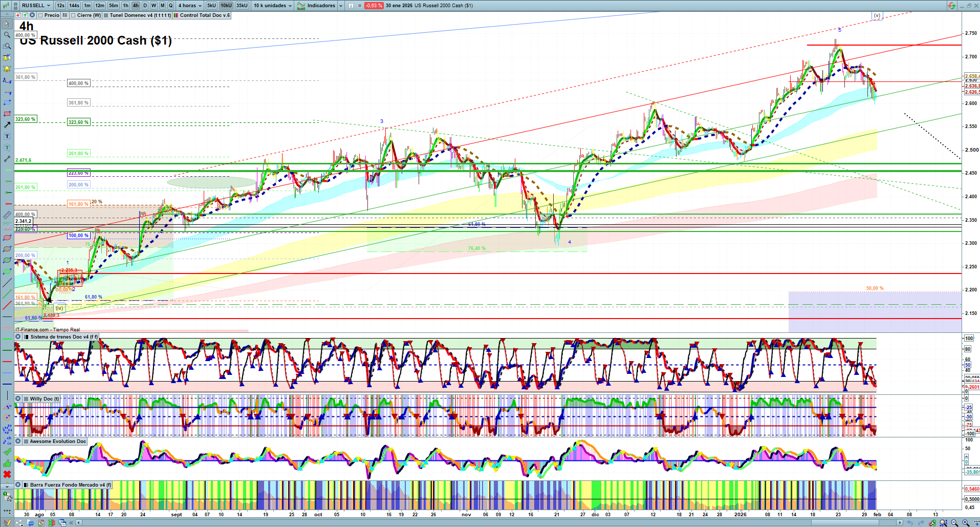Toggle the Willy Doc (t) settings square
Viewport: 980px width, 527px height.
click(26, 398)
